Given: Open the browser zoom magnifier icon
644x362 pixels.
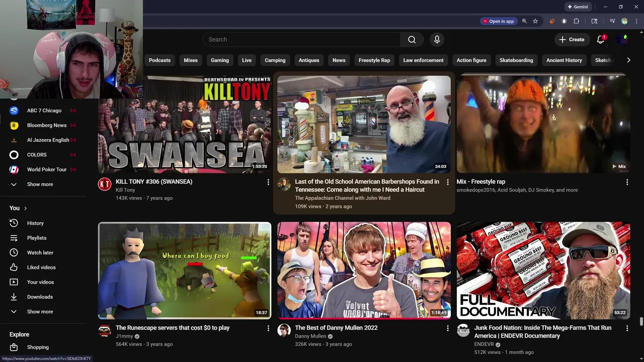Looking at the screenshot, I should [524, 21].
